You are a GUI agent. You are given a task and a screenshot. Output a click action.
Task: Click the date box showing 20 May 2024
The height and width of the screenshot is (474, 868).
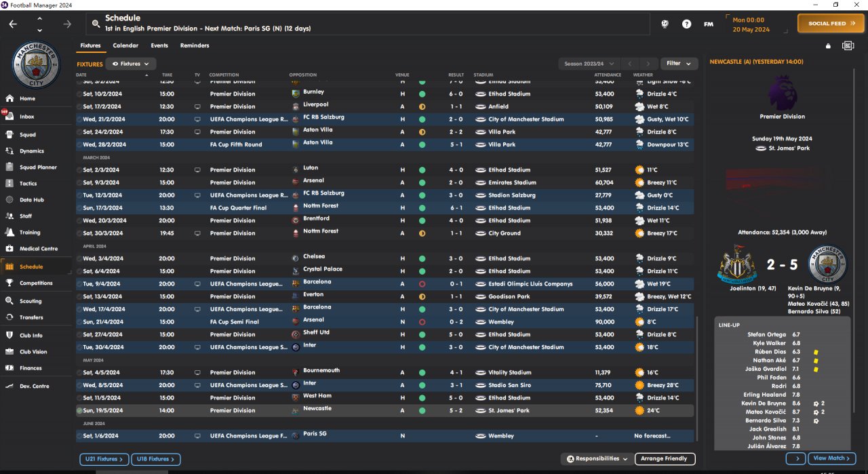click(x=757, y=24)
